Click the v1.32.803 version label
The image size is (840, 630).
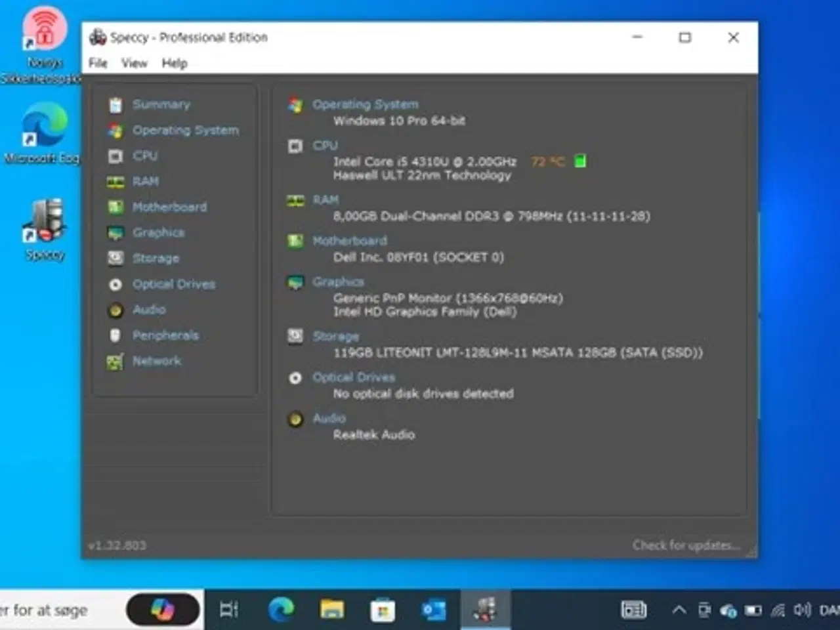click(x=117, y=545)
